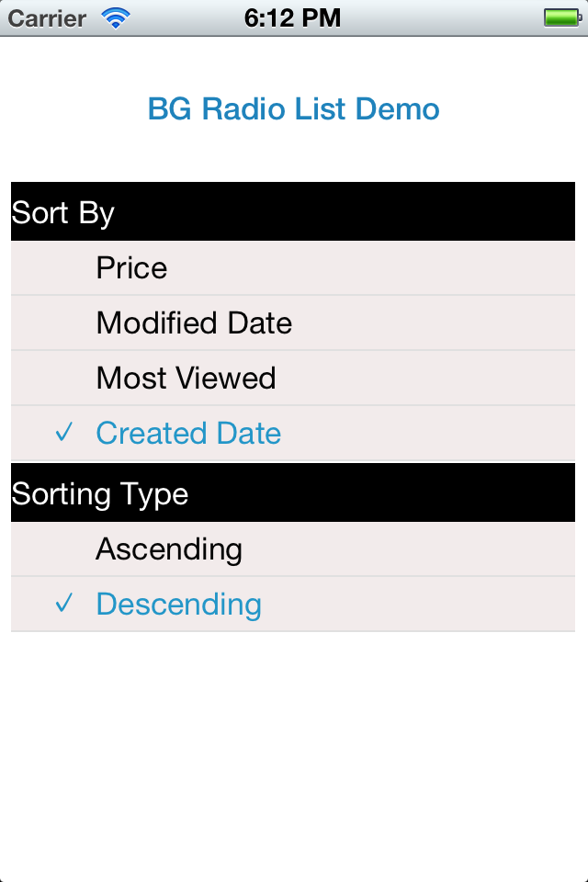Viewport: 588px width, 882px height.
Task: Tap the Ascending row
Action: [x=294, y=548]
